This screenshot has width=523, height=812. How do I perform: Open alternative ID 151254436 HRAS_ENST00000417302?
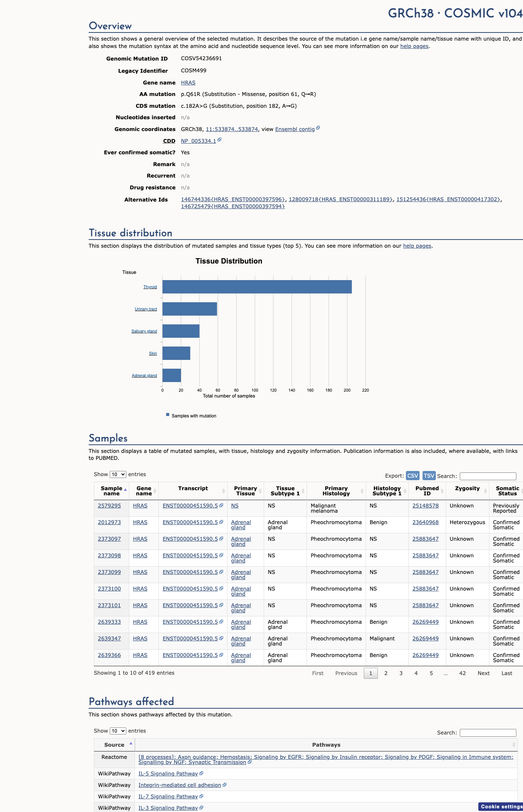point(448,199)
